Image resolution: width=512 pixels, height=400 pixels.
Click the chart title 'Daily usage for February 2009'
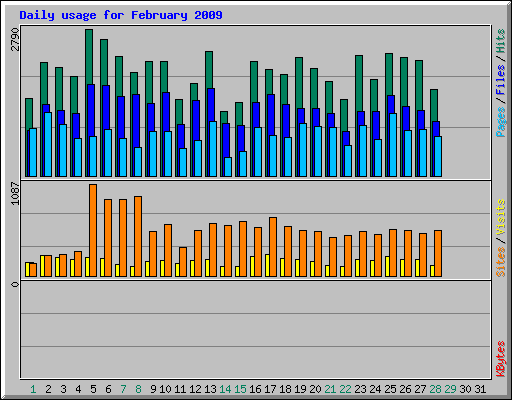click(121, 15)
